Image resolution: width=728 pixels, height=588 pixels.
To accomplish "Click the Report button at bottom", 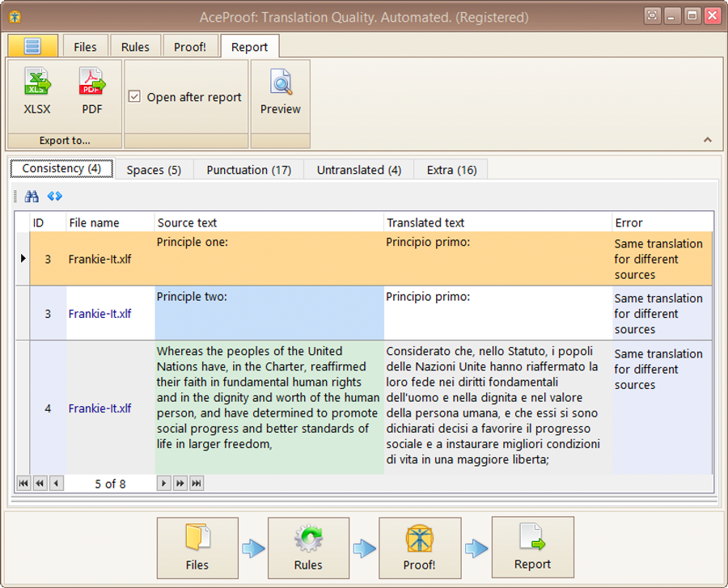I will [532, 548].
